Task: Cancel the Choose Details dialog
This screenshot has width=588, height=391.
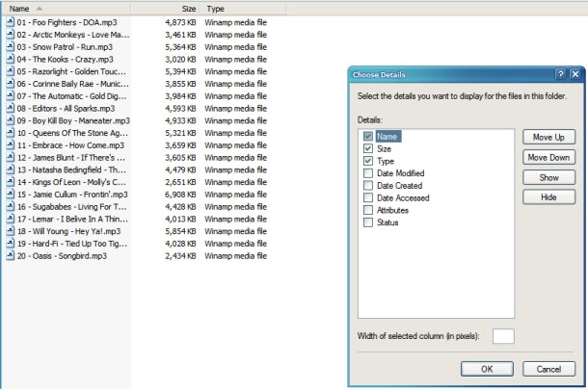Action: pos(548,369)
